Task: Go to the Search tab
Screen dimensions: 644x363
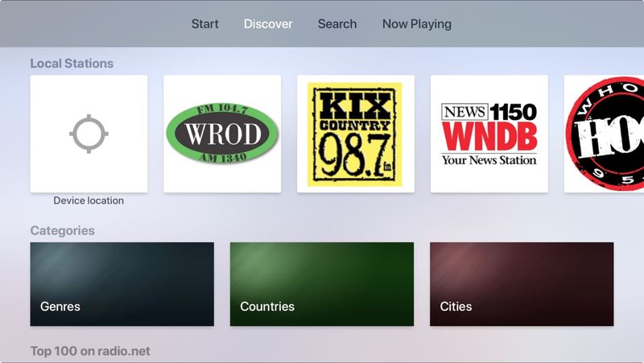Action: (x=337, y=24)
